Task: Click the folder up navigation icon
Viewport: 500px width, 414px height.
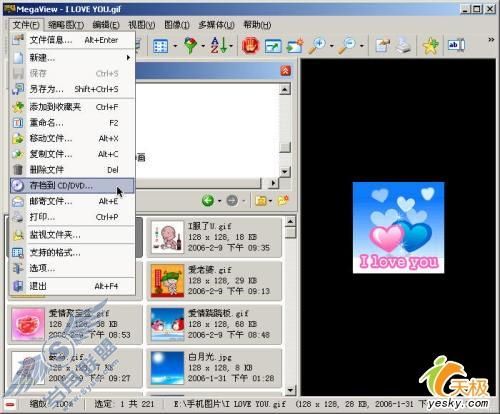Action: tap(261, 201)
